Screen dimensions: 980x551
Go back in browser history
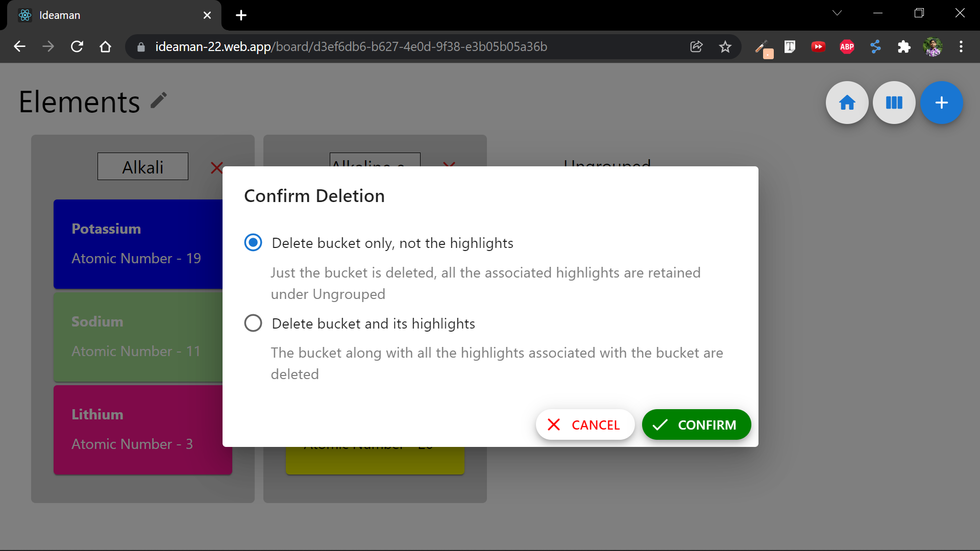coord(19,46)
